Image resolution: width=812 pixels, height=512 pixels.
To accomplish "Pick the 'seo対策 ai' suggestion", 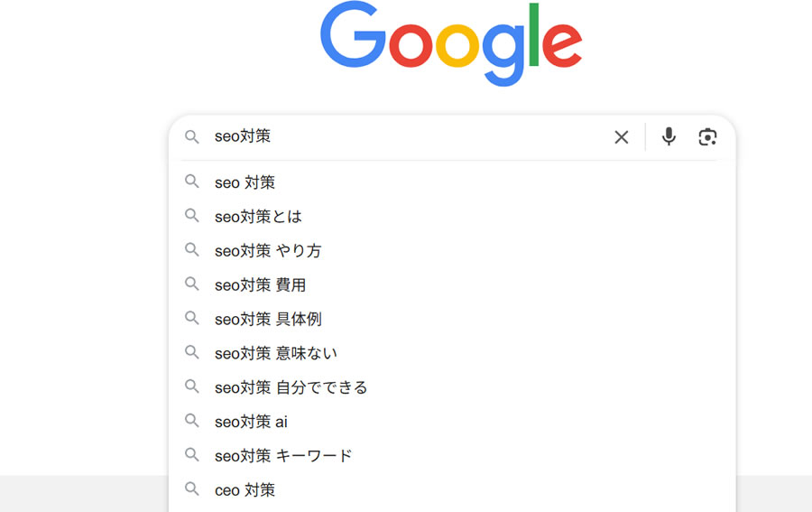I will tap(452, 422).
